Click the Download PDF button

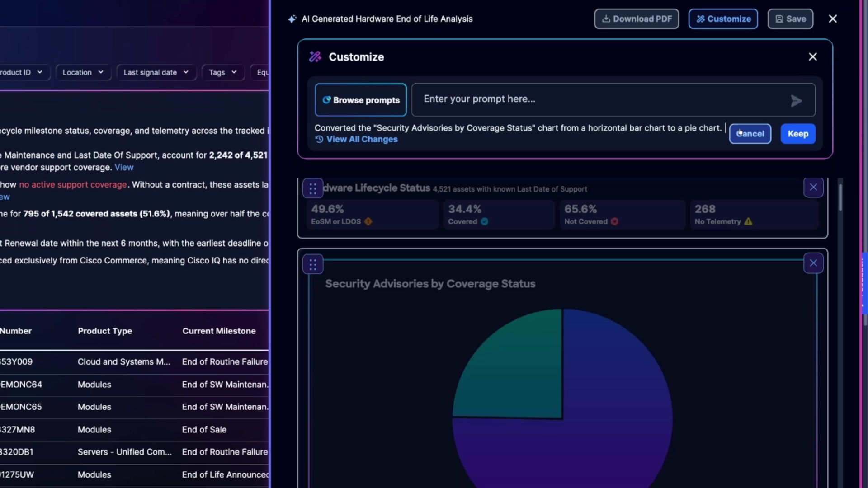pos(637,19)
